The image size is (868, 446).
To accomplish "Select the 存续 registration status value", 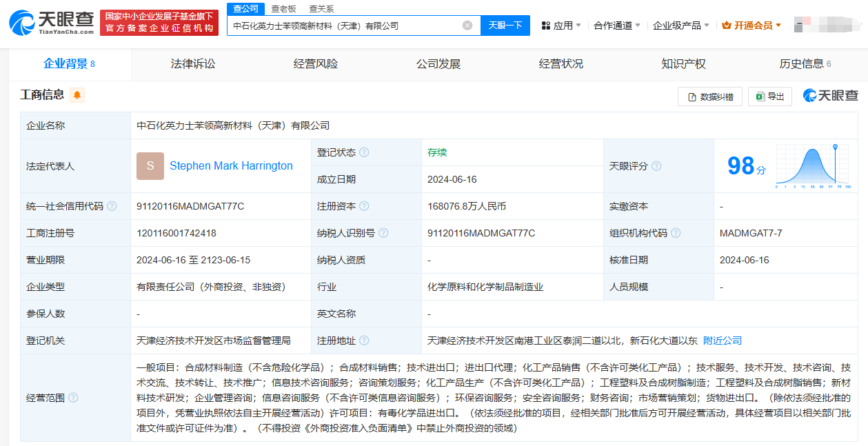I will coord(437,152).
